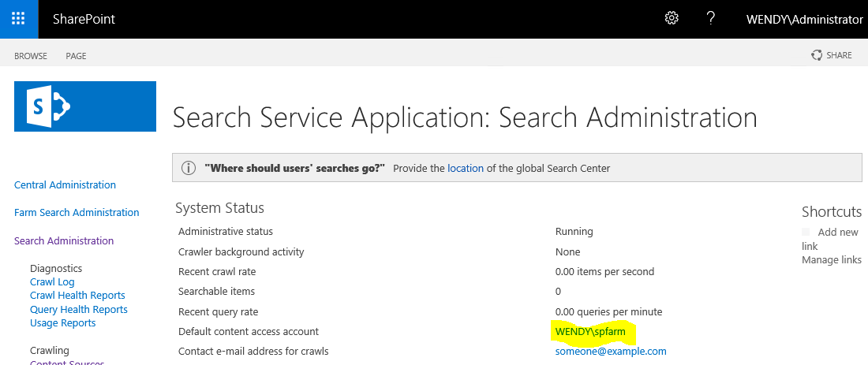Click the Recent crawl rate label

click(217, 271)
